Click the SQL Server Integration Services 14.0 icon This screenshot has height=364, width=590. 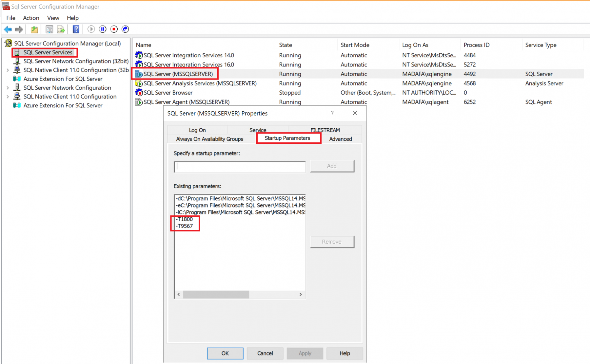pyautogui.click(x=139, y=55)
